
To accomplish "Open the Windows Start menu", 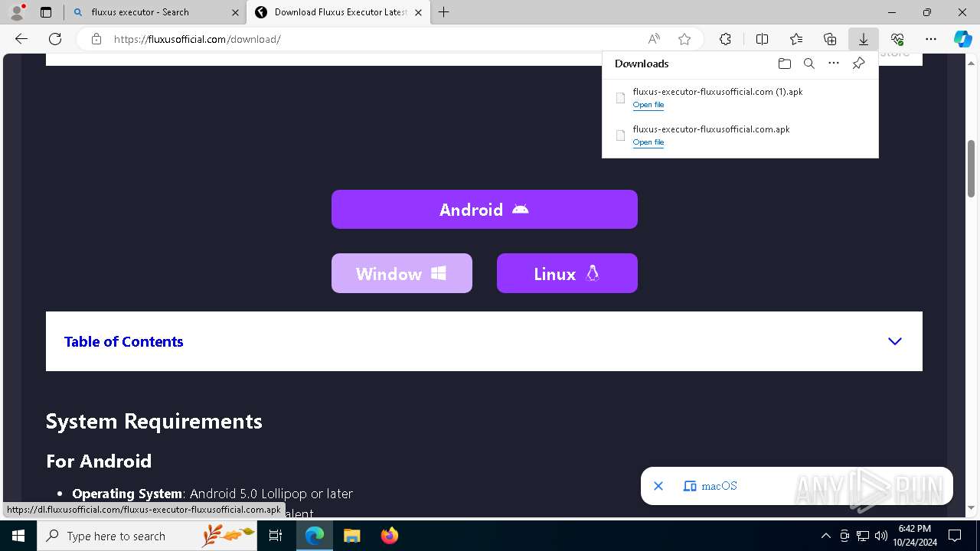I will [x=18, y=536].
